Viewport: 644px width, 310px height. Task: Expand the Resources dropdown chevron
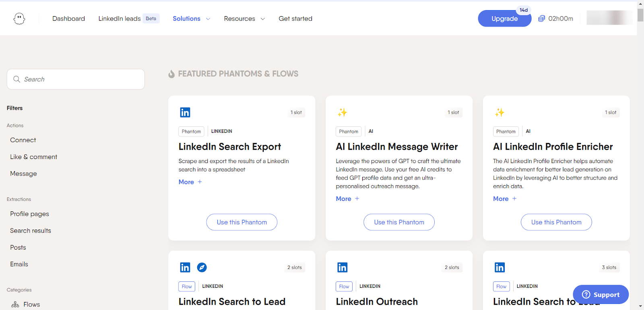click(263, 19)
